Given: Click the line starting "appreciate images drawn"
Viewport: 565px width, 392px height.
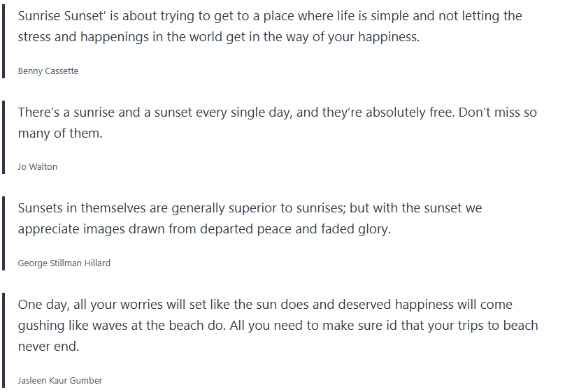Looking at the screenshot, I should 203,229.
